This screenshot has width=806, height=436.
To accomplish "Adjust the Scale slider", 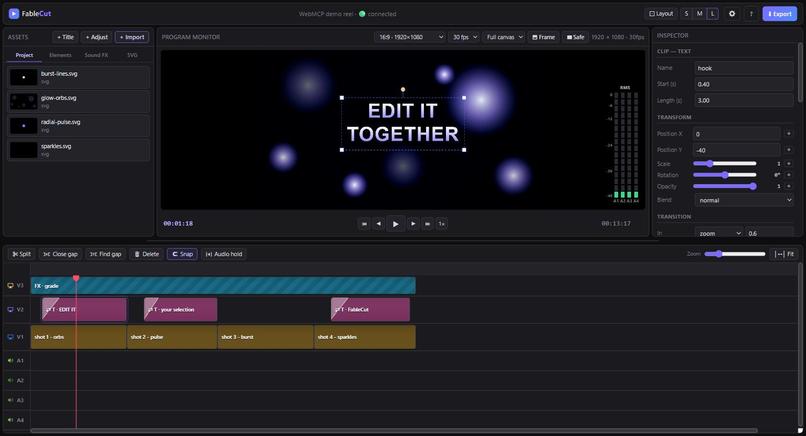I will 725,164.
